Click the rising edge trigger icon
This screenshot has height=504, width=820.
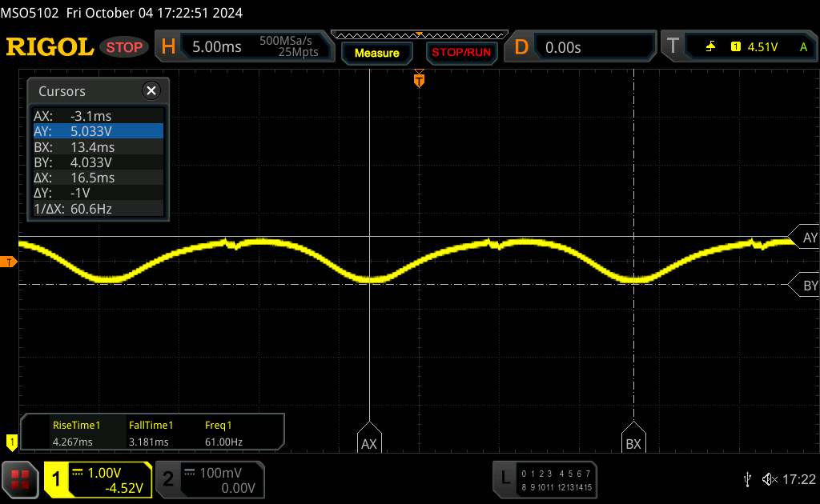[710, 47]
